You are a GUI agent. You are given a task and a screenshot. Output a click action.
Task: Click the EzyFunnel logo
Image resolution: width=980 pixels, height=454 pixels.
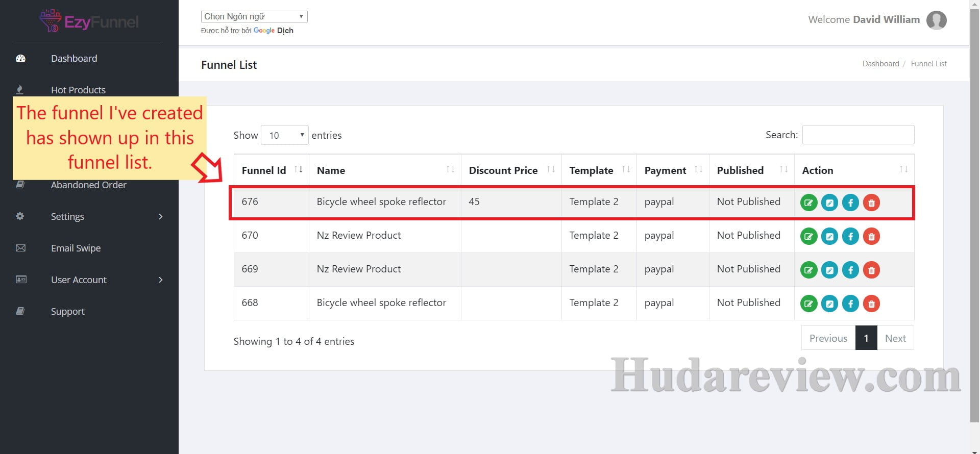coord(89,21)
